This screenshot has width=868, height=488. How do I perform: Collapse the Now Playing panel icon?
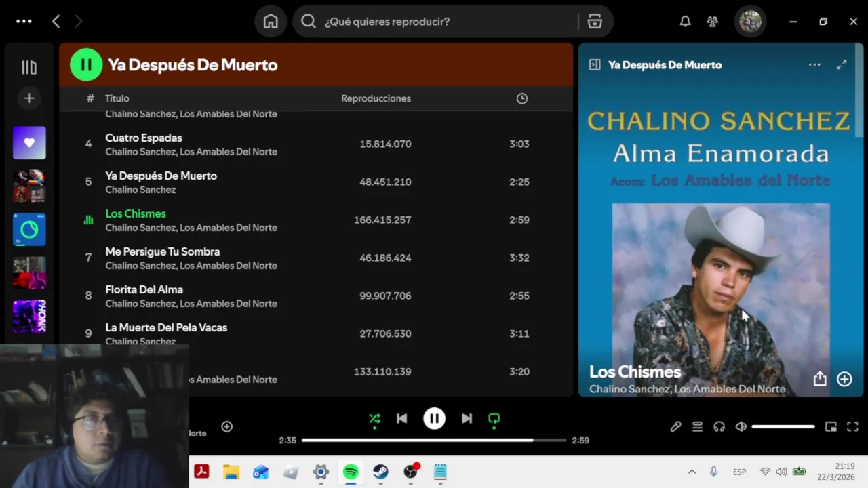point(595,65)
